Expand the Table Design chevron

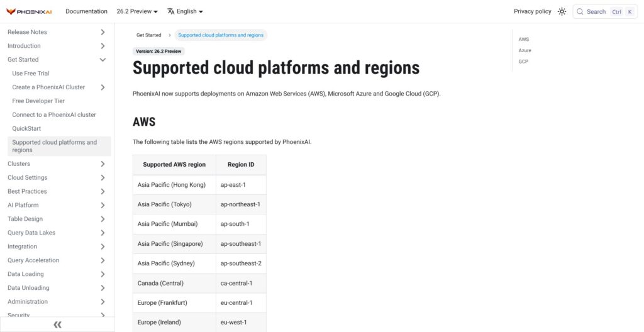103,219
